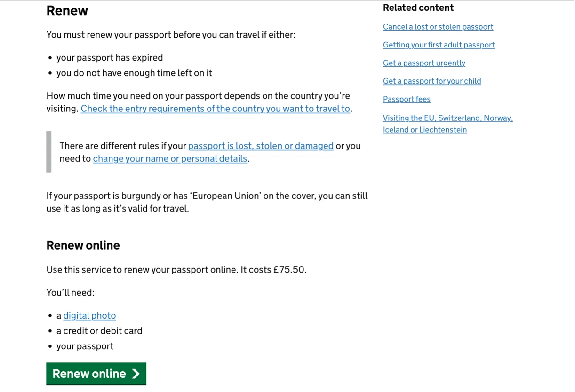View the Passport fees link
The height and width of the screenshot is (392, 575).
pyautogui.click(x=407, y=99)
